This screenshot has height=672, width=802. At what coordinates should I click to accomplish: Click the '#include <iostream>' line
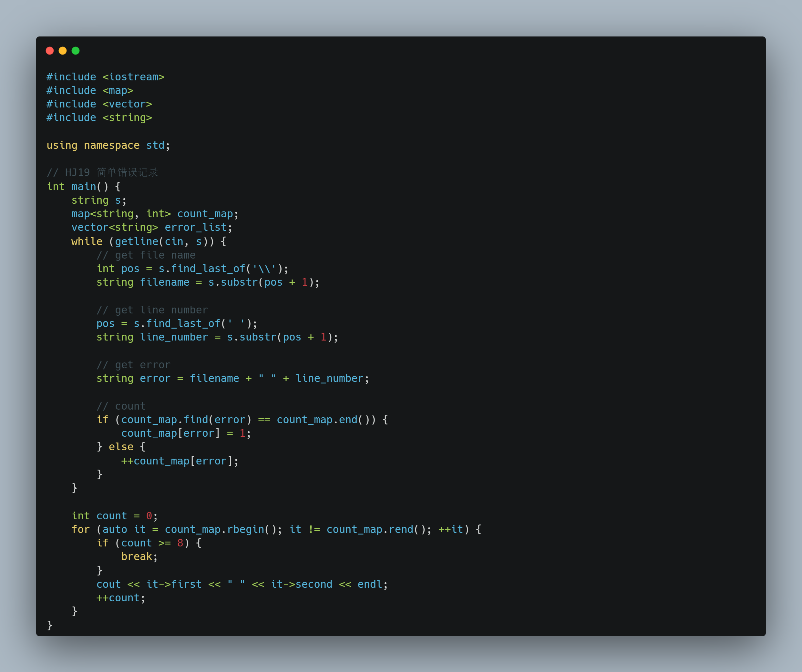tap(105, 77)
